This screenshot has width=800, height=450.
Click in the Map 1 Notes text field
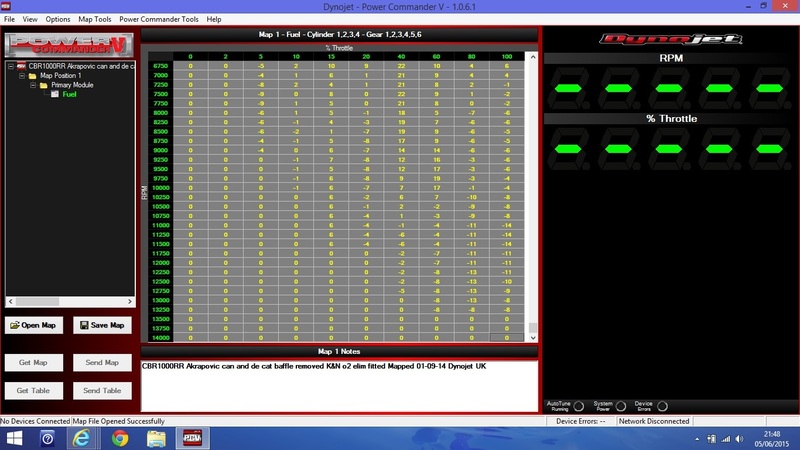click(x=339, y=386)
